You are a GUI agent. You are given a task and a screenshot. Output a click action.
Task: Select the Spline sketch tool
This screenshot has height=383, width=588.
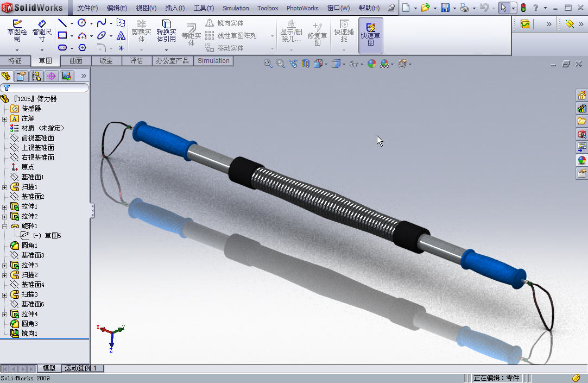[x=101, y=23]
